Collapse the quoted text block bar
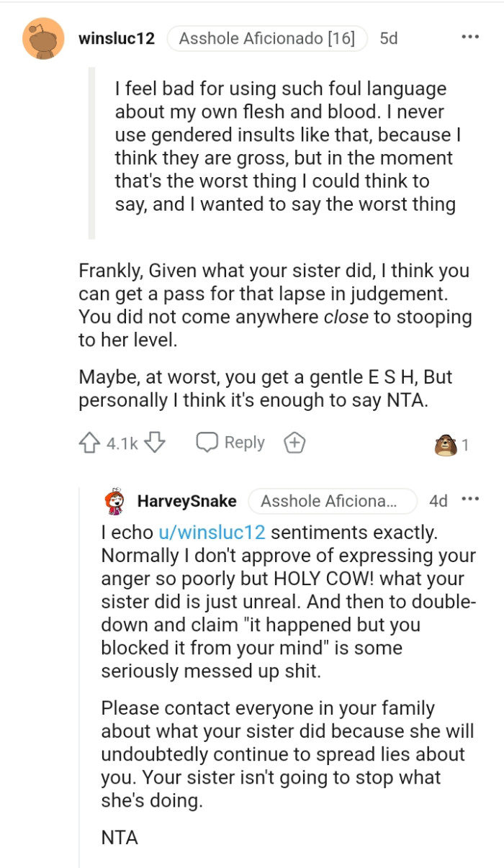The width and height of the screenshot is (504, 868). click(91, 155)
